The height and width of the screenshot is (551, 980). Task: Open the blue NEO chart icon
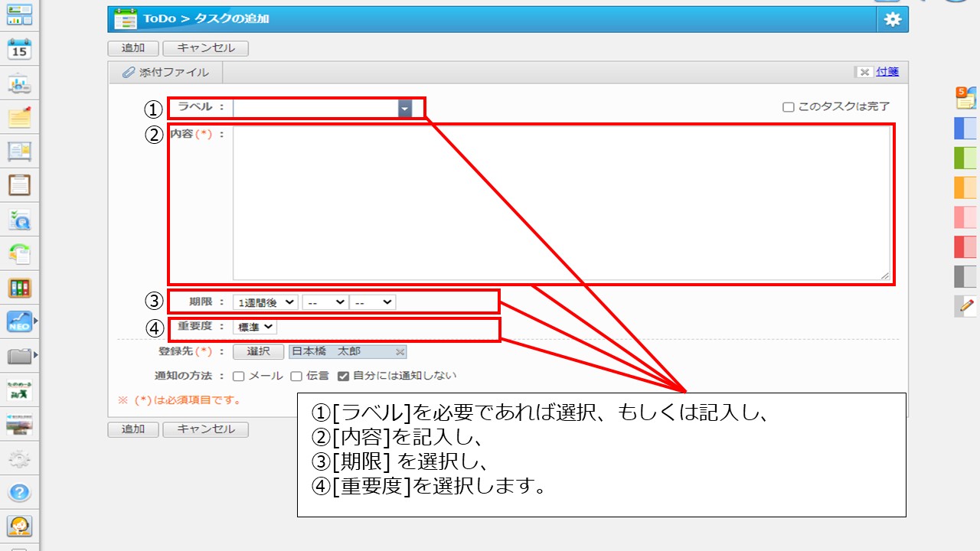click(19, 321)
